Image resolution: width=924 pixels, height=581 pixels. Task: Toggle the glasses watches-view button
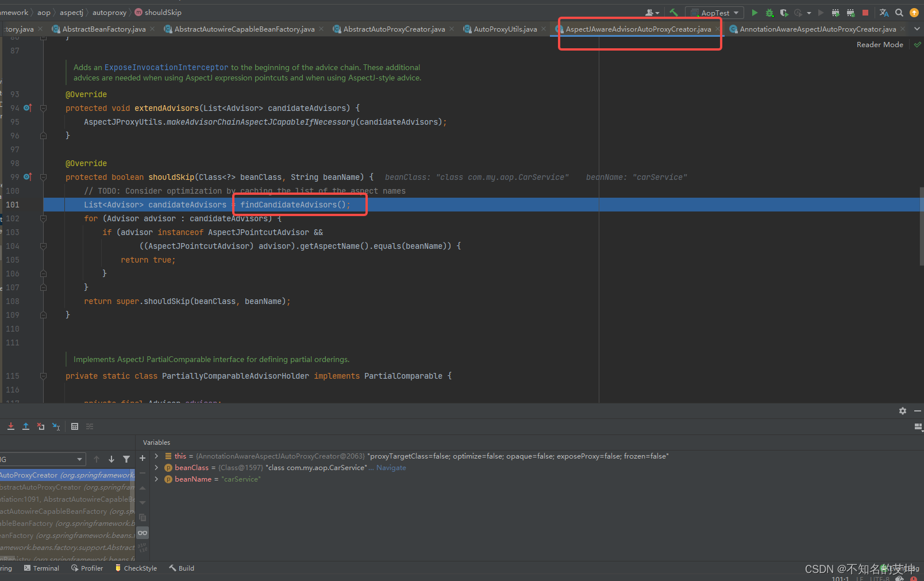(x=143, y=533)
